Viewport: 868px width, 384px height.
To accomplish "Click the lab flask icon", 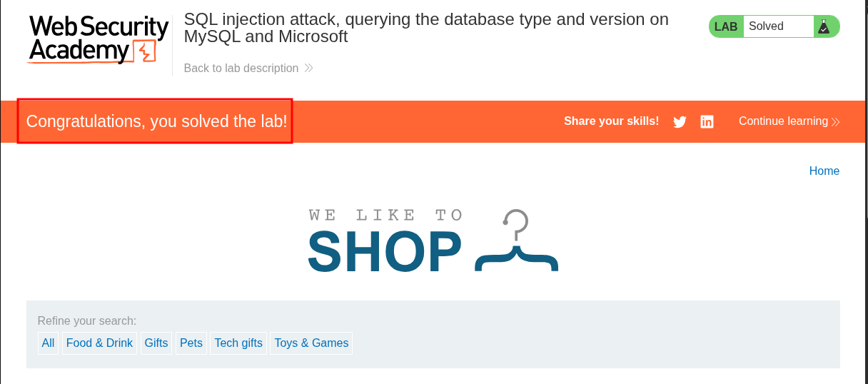I will (824, 26).
